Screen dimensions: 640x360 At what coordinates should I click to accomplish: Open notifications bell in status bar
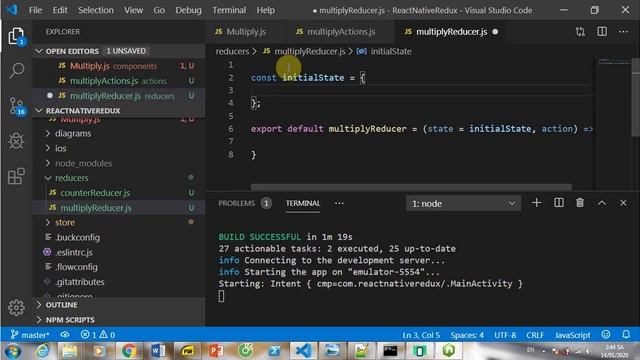pyautogui.click(x=626, y=335)
